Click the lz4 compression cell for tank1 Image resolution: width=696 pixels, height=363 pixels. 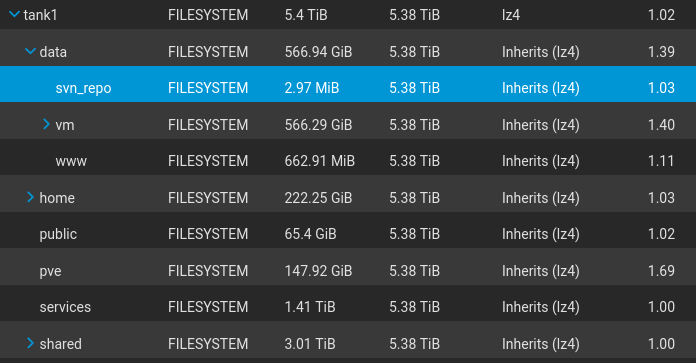(x=511, y=15)
